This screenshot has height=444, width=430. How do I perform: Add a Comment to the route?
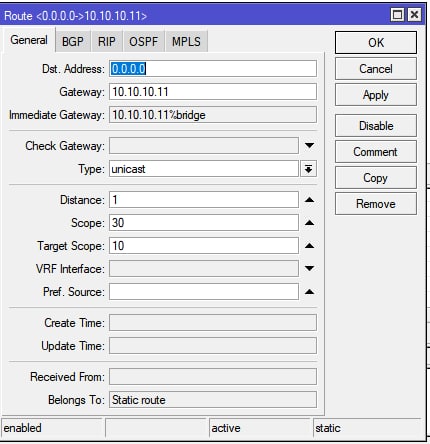pos(376,152)
